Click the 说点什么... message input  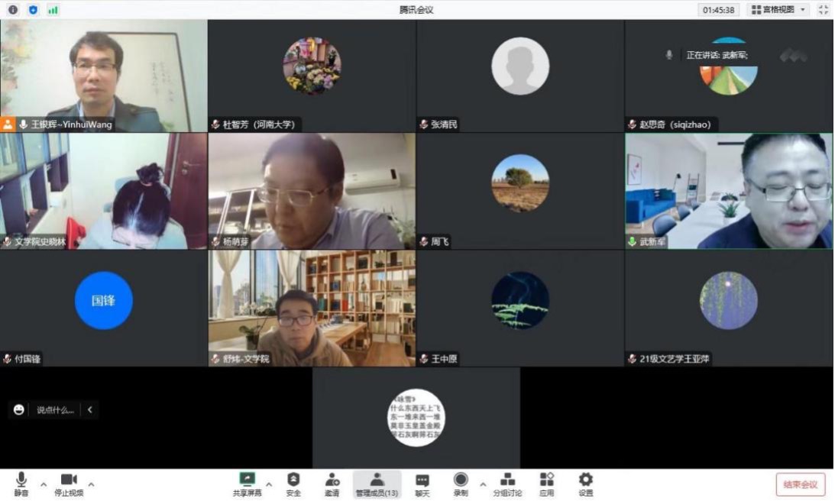tap(55, 410)
